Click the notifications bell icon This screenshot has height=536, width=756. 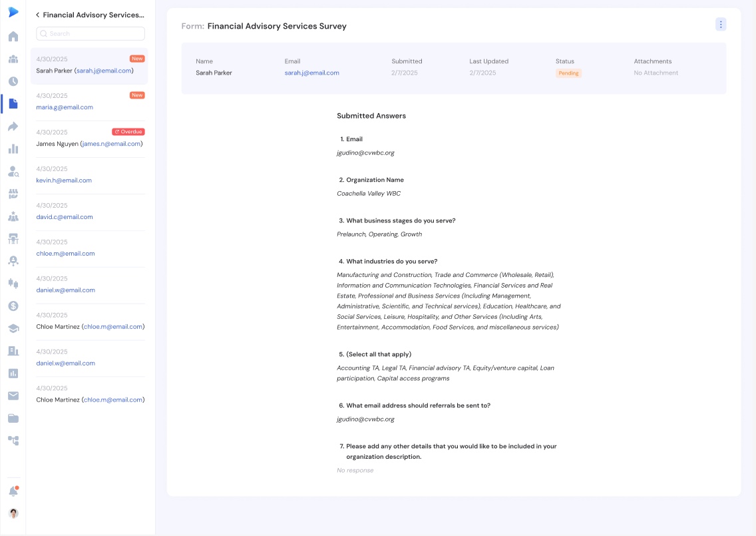(13, 490)
